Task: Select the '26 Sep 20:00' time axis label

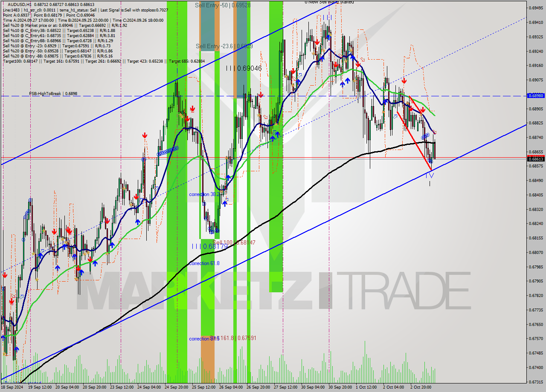Action: coord(258,387)
